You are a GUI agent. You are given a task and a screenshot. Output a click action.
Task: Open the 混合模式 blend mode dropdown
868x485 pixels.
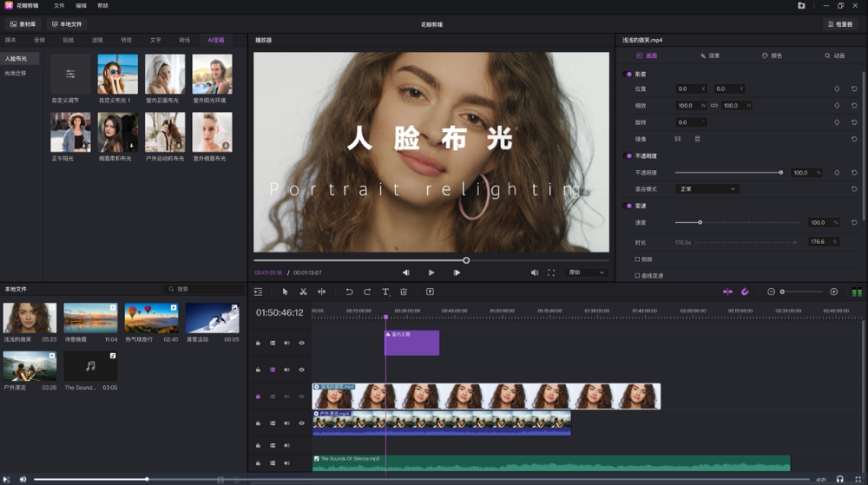[x=707, y=189]
